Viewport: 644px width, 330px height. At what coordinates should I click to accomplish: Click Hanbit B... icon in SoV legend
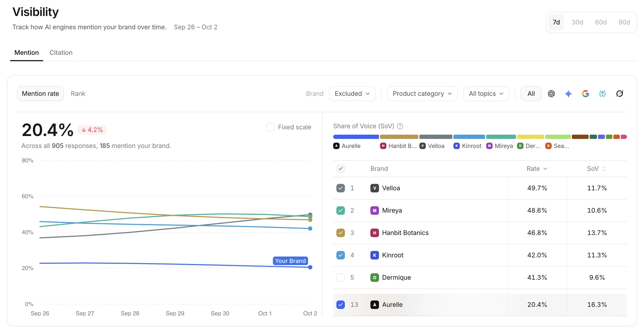[383, 146]
